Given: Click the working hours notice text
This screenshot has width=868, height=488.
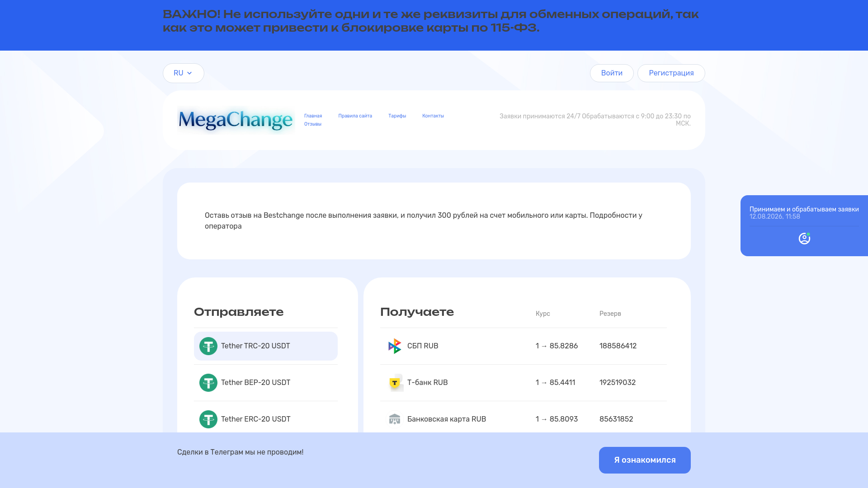Looking at the screenshot, I should 595,120.
